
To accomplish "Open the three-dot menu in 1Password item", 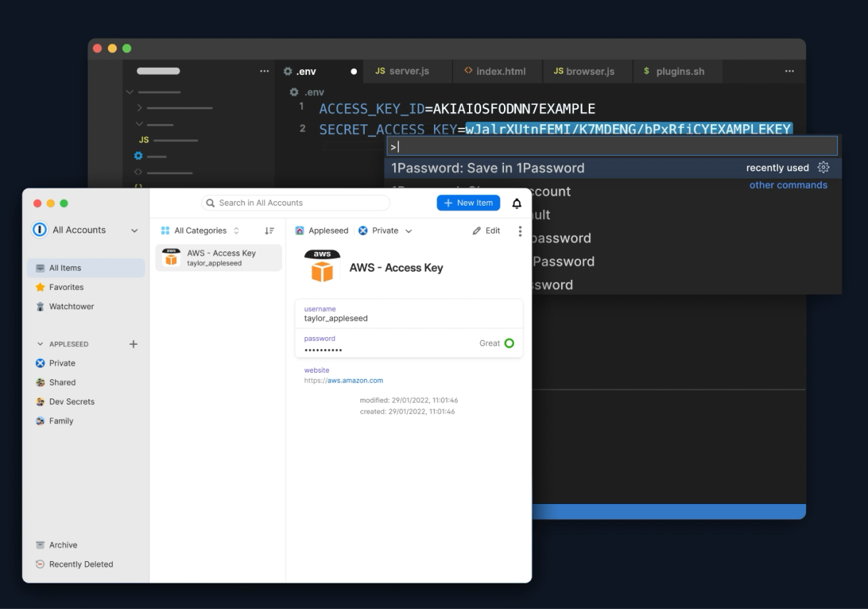I will [520, 231].
